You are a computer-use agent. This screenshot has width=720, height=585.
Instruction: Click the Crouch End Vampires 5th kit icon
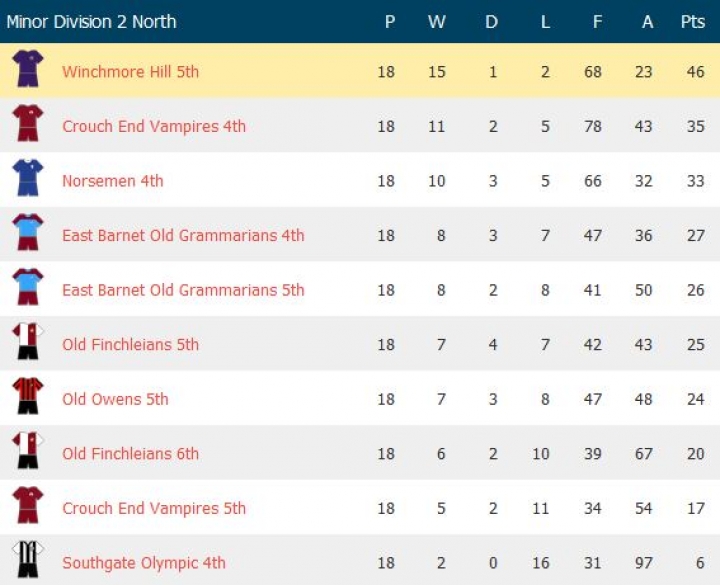click(x=27, y=505)
